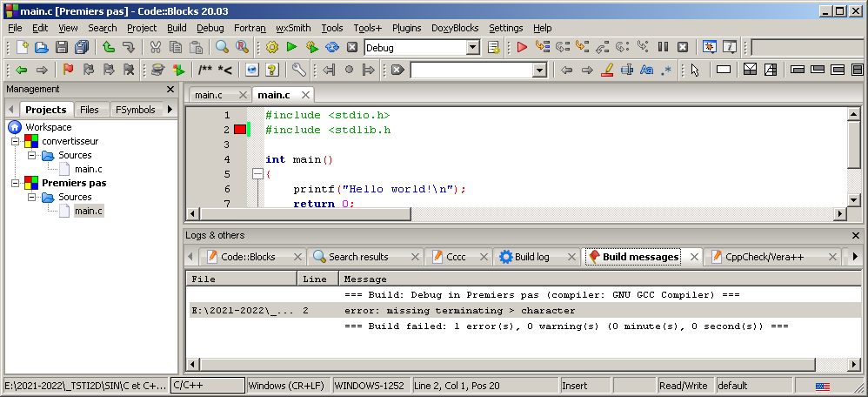Undo the last edit with the green arrow

[x=109, y=48]
